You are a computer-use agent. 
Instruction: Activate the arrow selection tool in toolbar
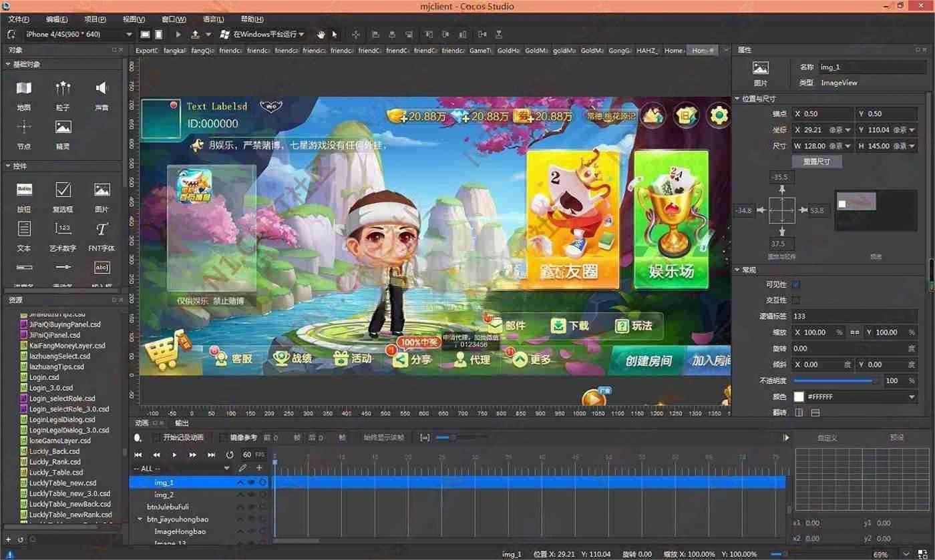335,34
